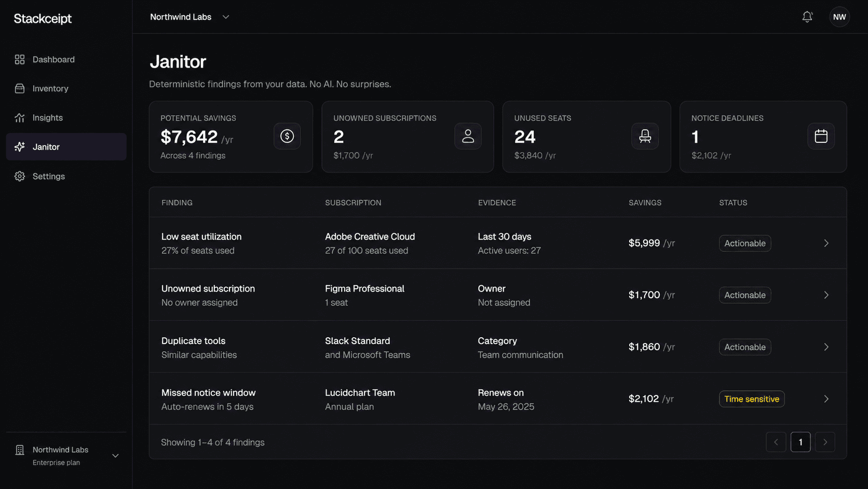Click Actionable badge on Slack Standard row
This screenshot has width=868, height=489.
pos(744,347)
